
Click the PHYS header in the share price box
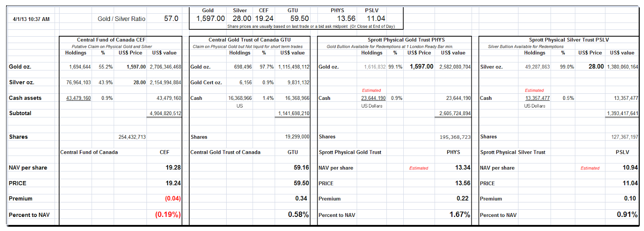point(337,10)
